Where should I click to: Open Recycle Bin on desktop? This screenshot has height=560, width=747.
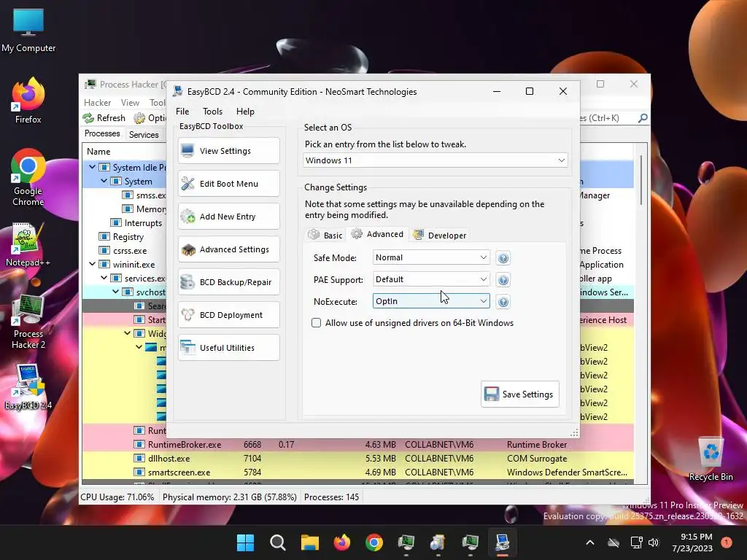point(711,459)
